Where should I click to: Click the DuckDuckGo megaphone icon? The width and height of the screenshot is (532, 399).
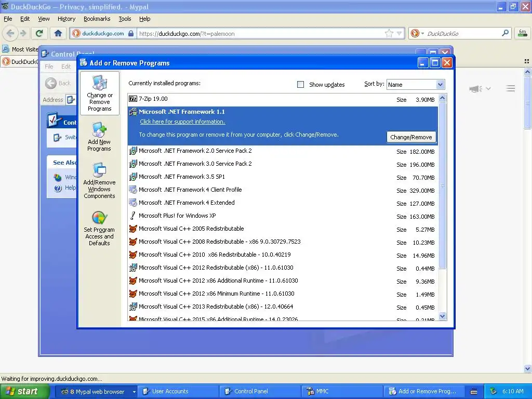[475, 89]
